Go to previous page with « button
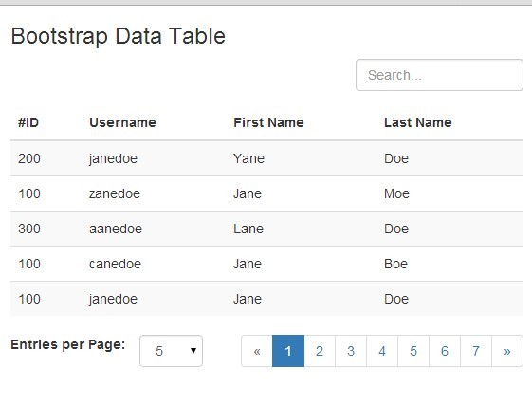 [257, 351]
